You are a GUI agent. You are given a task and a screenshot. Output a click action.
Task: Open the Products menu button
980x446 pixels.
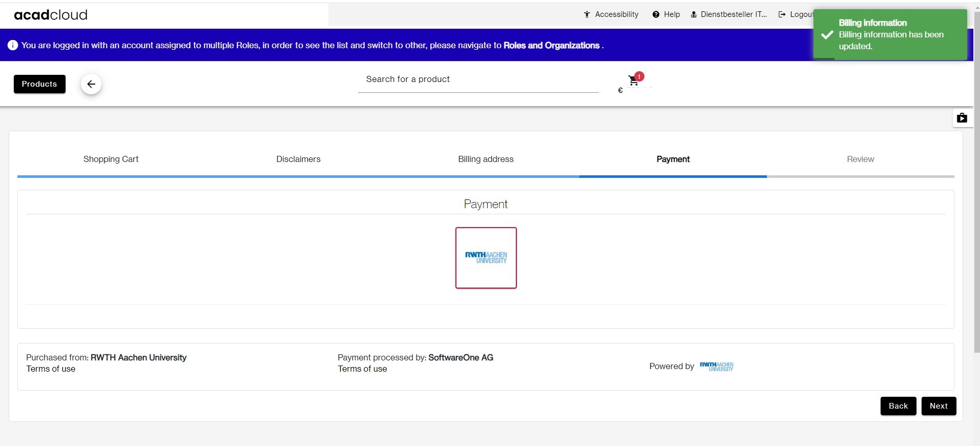coord(39,84)
